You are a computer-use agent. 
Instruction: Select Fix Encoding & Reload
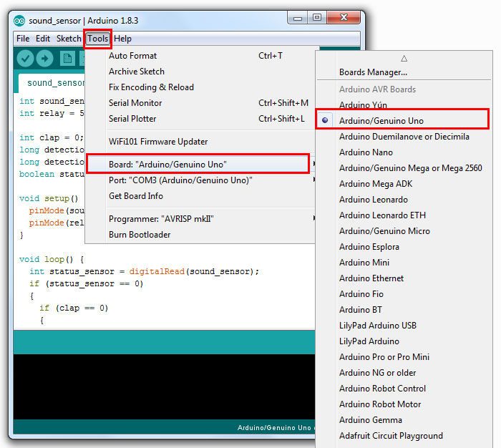point(201,87)
